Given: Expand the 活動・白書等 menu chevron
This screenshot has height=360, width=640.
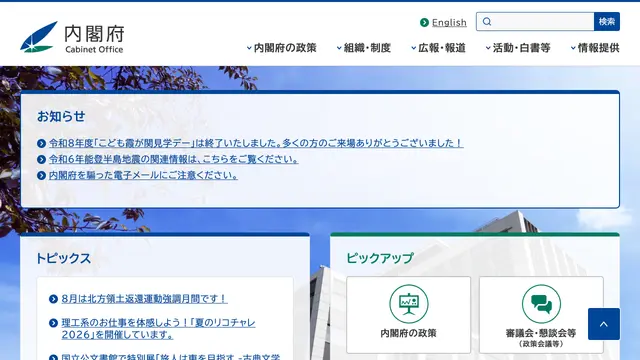Looking at the screenshot, I should coord(488,48).
